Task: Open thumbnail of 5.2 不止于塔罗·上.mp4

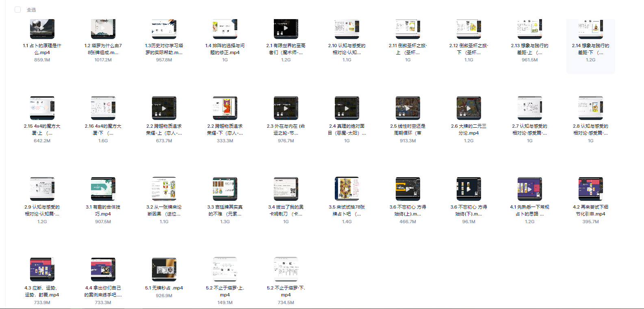Action: [x=225, y=269]
